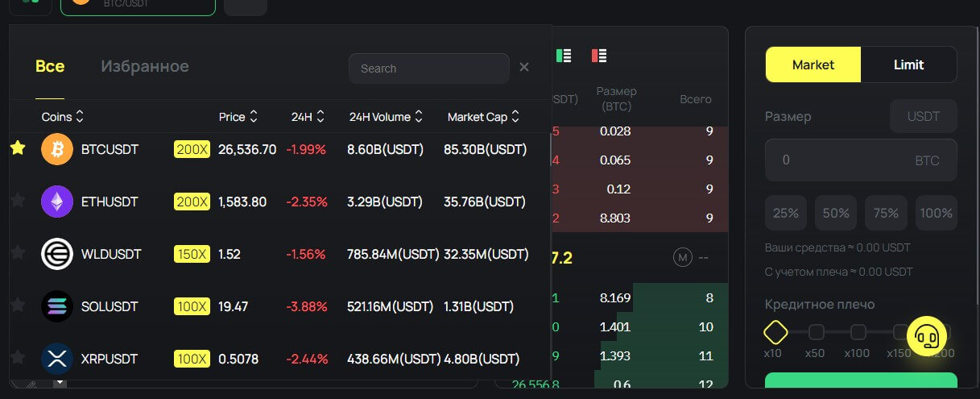Switch to the Избранное tab
This screenshot has height=399, width=980.
145,66
